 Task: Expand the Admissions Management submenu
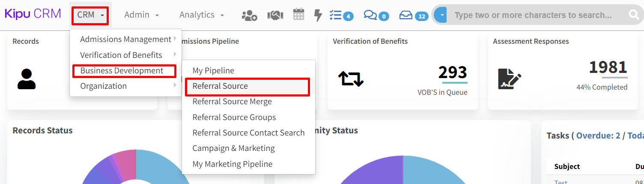(x=126, y=39)
